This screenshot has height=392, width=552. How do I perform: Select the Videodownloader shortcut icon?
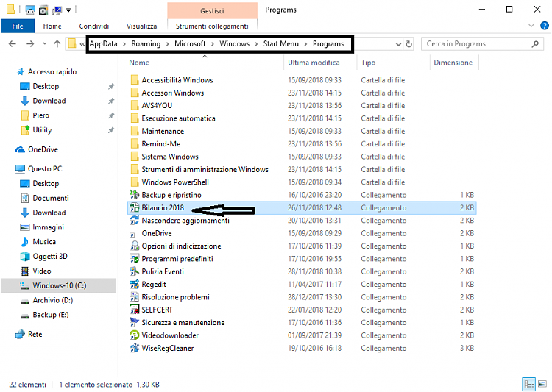134,335
